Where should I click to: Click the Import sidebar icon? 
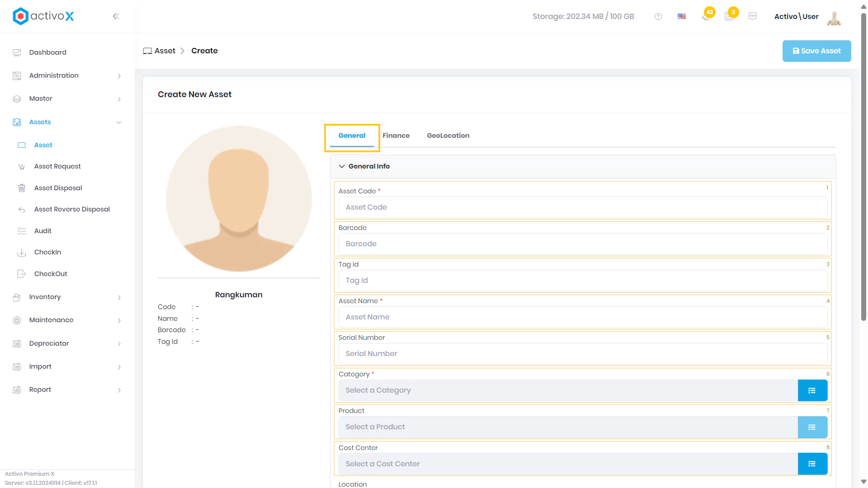17,367
